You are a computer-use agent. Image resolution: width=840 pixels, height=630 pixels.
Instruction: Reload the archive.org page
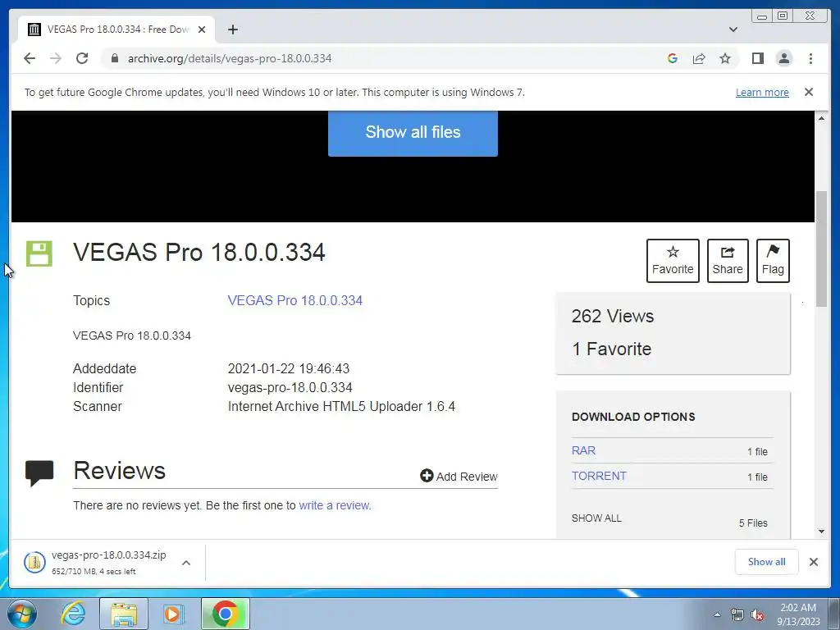pyautogui.click(x=82, y=58)
